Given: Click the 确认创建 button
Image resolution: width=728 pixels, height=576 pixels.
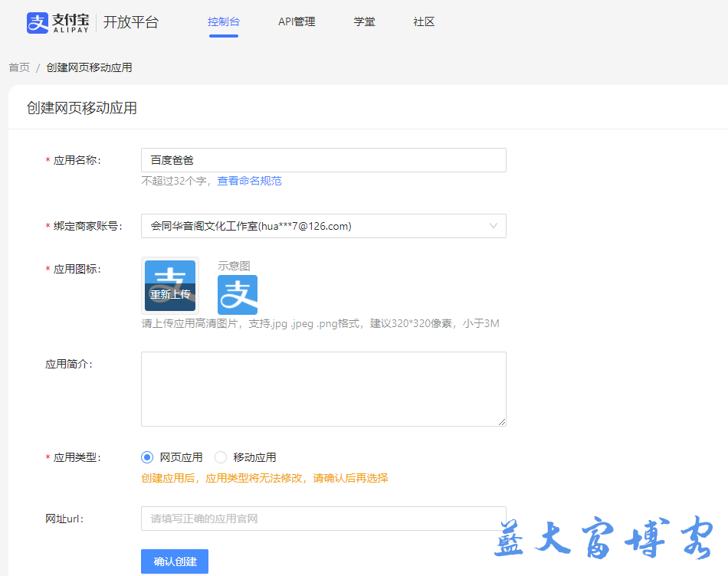Looking at the screenshot, I should click(x=175, y=561).
